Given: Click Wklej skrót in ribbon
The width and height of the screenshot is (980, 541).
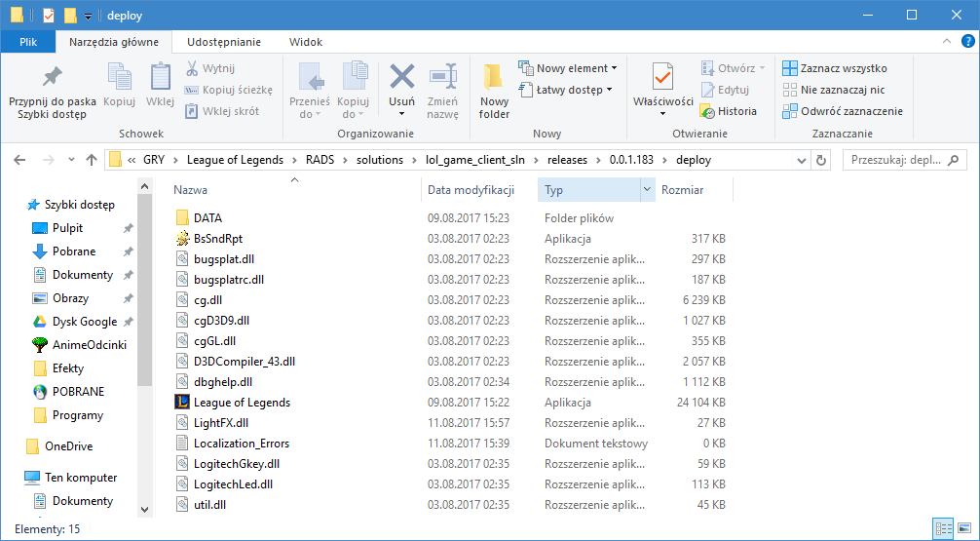Looking at the screenshot, I should pyautogui.click(x=222, y=111).
